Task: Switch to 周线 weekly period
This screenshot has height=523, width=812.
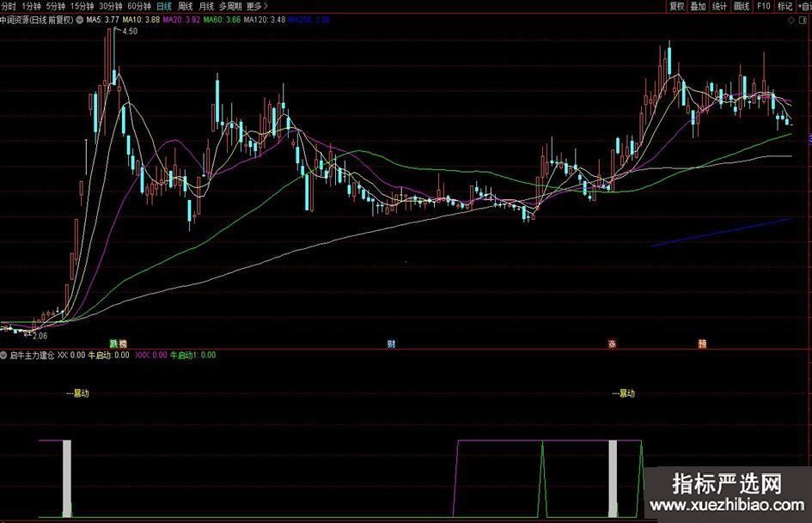Action: pyautogui.click(x=185, y=6)
